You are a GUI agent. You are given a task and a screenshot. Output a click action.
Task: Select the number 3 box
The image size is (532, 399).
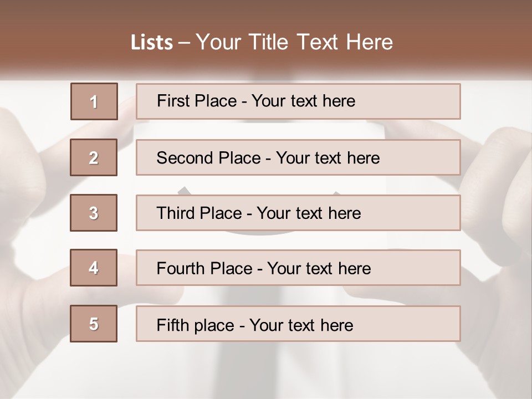point(94,213)
